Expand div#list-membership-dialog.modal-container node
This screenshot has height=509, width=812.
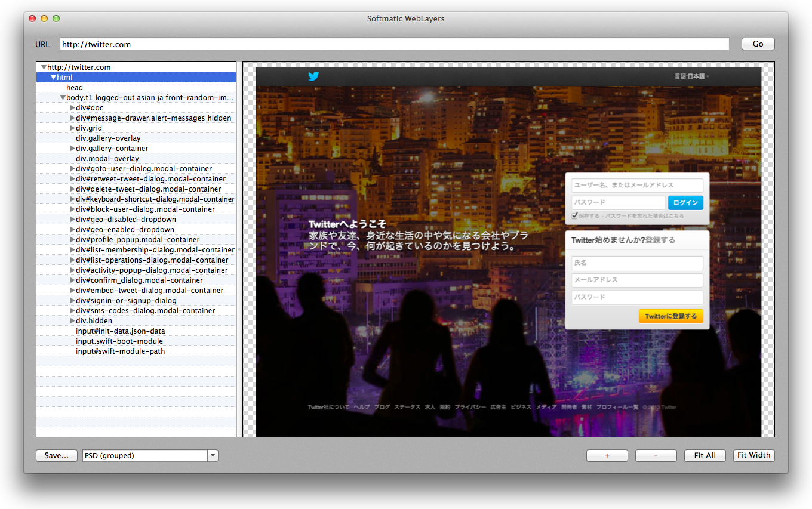[72, 250]
